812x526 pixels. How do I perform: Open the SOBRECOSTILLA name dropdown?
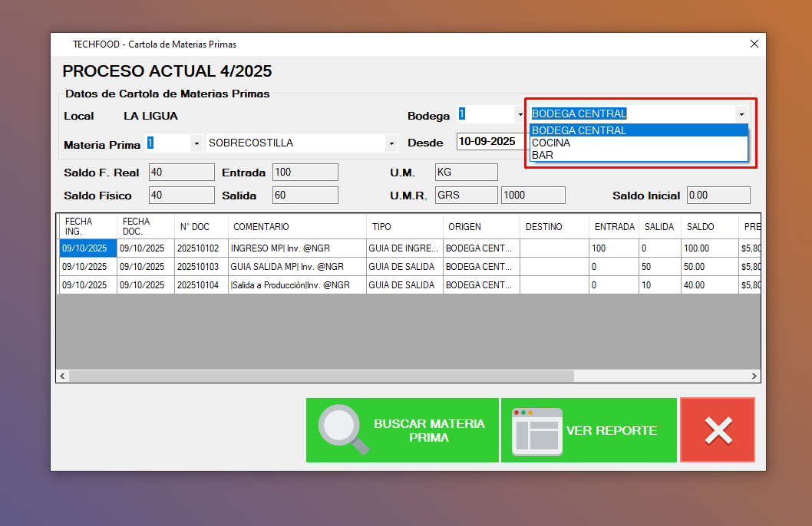pyautogui.click(x=391, y=143)
